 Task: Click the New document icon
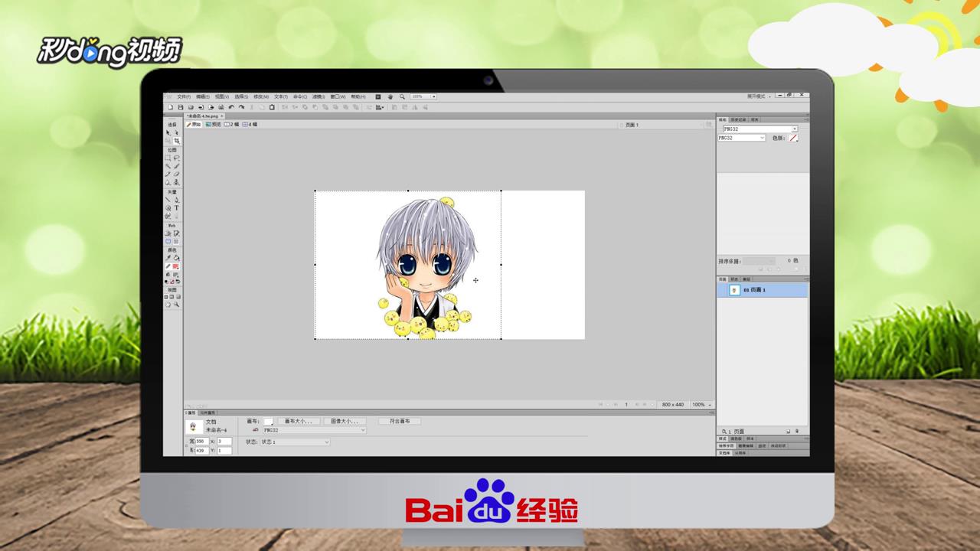pyautogui.click(x=171, y=107)
